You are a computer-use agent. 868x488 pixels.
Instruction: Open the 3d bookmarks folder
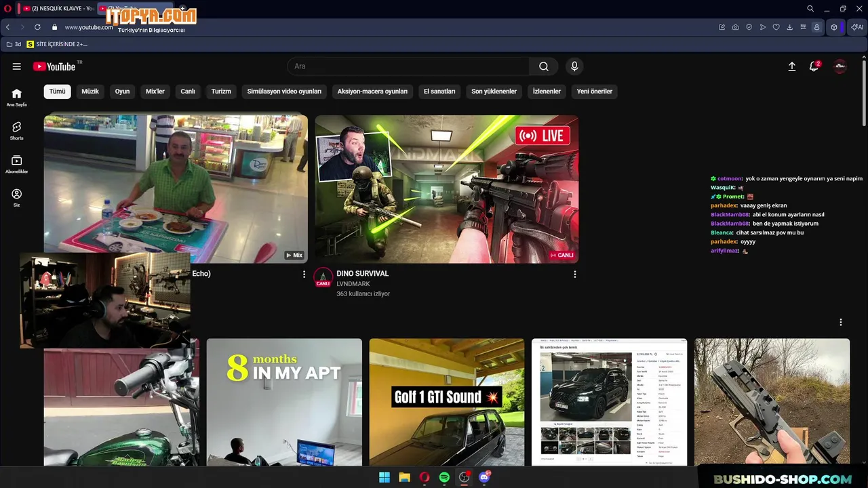pyautogui.click(x=14, y=44)
